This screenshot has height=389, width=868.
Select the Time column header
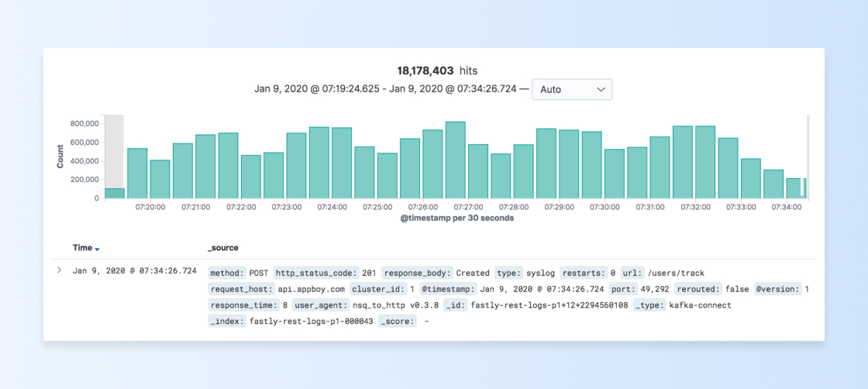(82, 248)
